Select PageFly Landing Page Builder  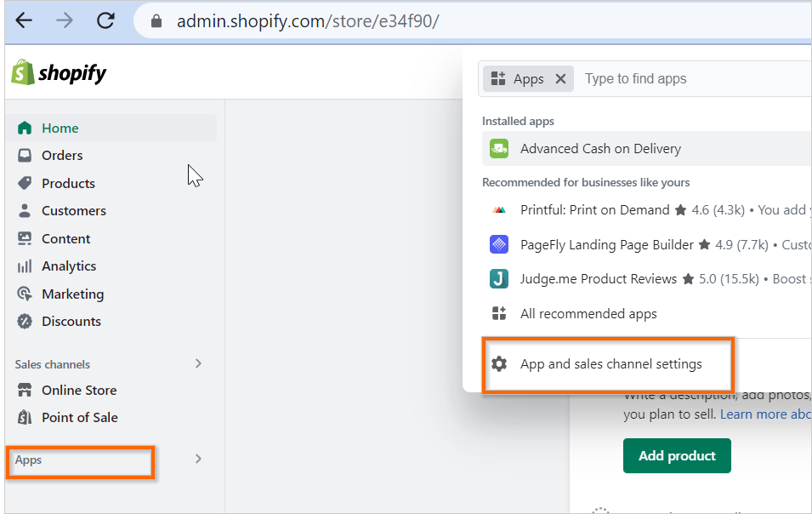pyautogui.click(x=607, y=244)
